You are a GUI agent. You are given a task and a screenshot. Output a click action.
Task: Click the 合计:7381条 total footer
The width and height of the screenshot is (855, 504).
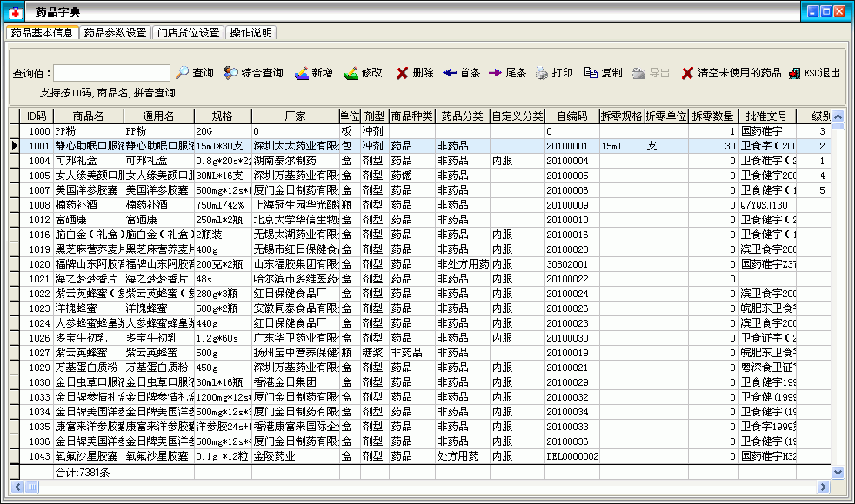coord(83,473)
